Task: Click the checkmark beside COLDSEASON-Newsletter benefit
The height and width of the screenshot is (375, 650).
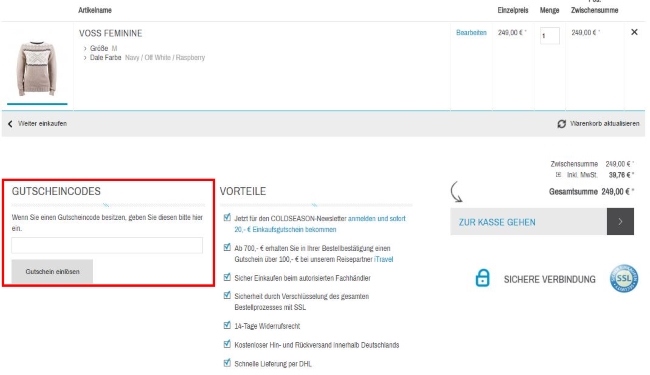Action: [x=227, y=218]
